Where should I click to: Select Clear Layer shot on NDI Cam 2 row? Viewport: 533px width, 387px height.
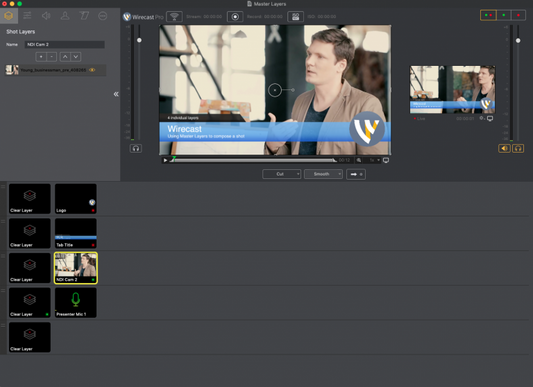coord(30,268)
